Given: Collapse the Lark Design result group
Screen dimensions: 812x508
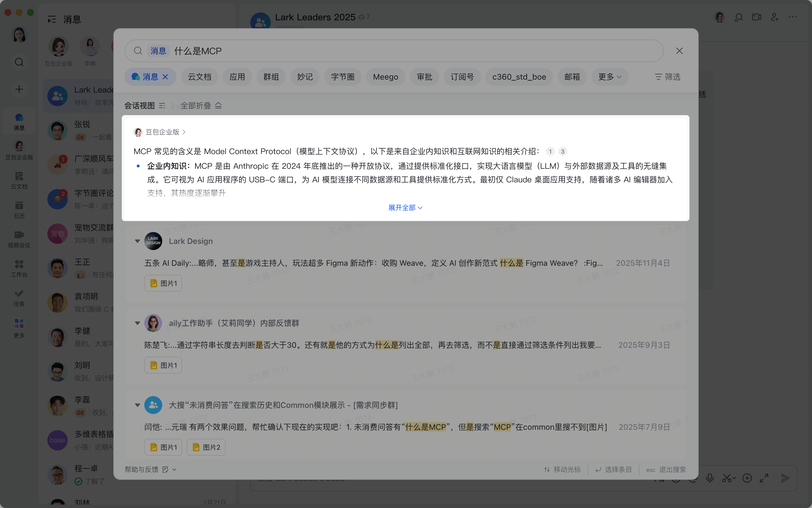Looking at the screenshot, I should tap(137, 241).
